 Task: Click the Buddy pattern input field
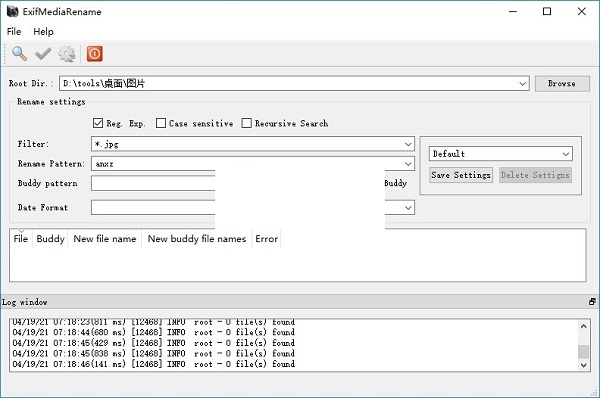coord(153,183)
